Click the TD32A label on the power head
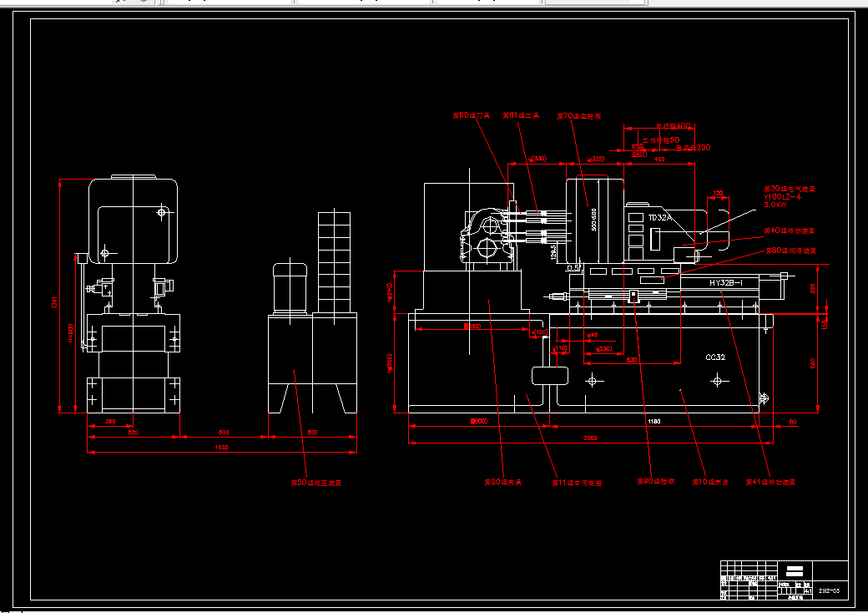Viewport: 868px width, 613px height. pyautogui.click(x=659, y=218)
